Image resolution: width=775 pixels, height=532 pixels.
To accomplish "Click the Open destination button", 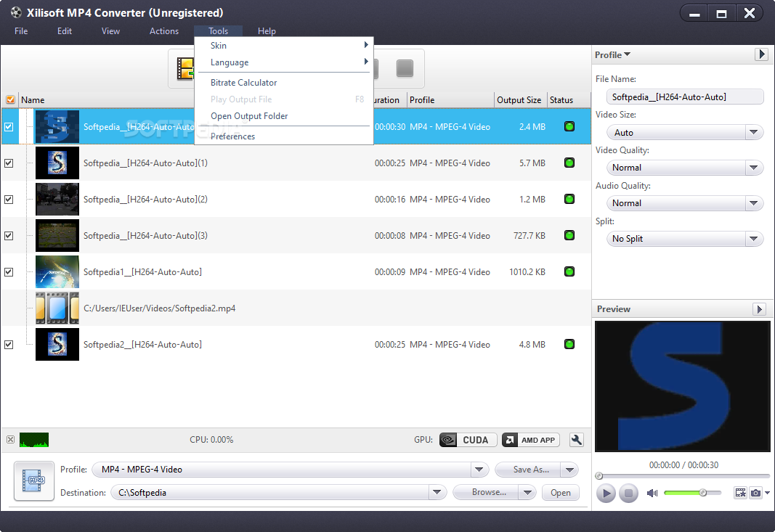I will 561,493.
